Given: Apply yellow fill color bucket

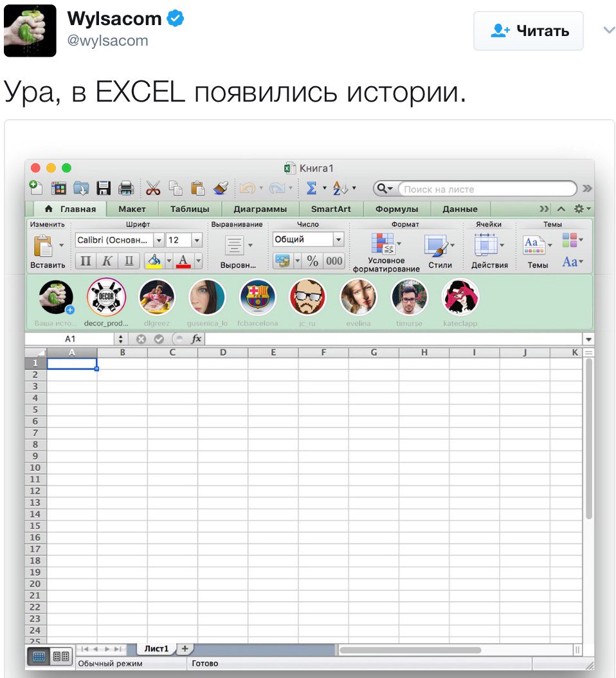Looking at the screenshot, I should pyautogui.click(x=155, y=261).
